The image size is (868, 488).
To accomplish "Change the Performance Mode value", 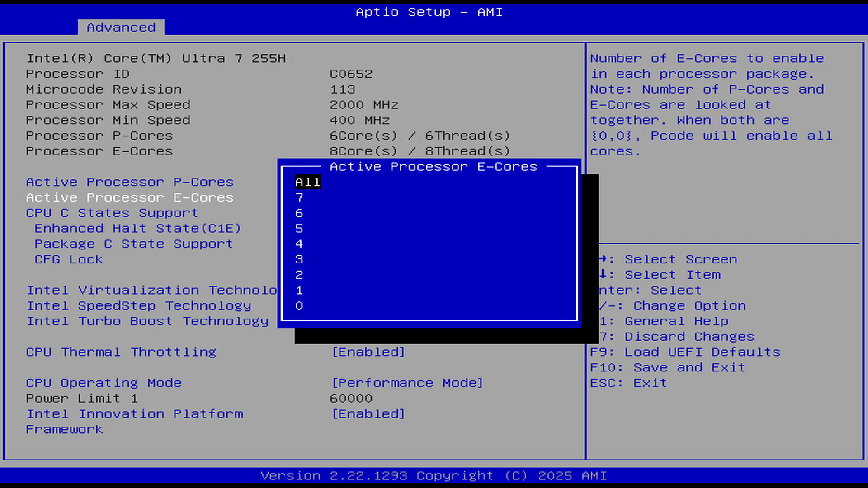I will pyautogui.click(x=407, y=383).
